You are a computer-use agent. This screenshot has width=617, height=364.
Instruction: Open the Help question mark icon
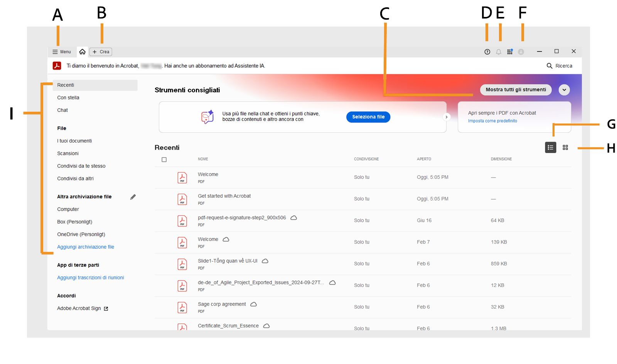click(x=487, y=51)
